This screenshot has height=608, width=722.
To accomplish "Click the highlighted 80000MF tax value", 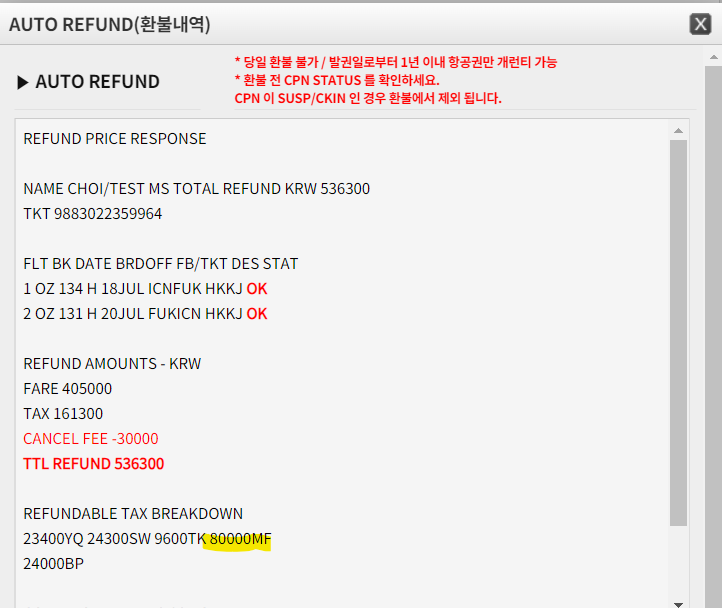I will tap(240, 540).
